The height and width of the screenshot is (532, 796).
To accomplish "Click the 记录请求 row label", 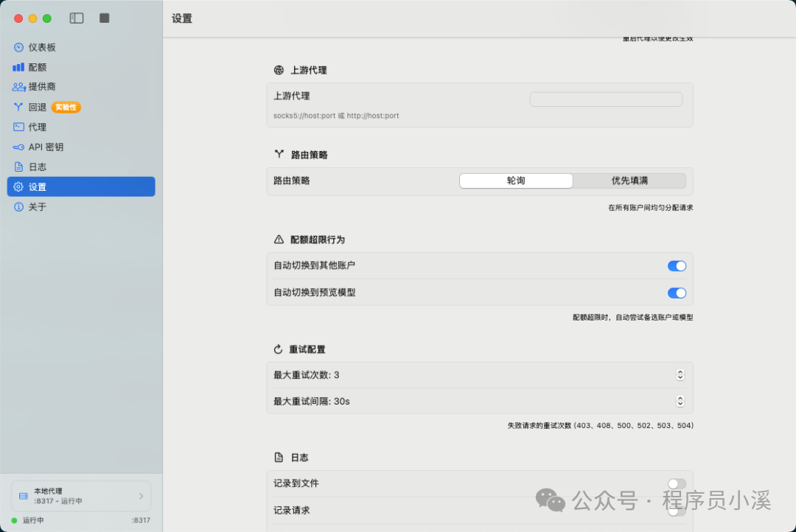I will point(291,510).
